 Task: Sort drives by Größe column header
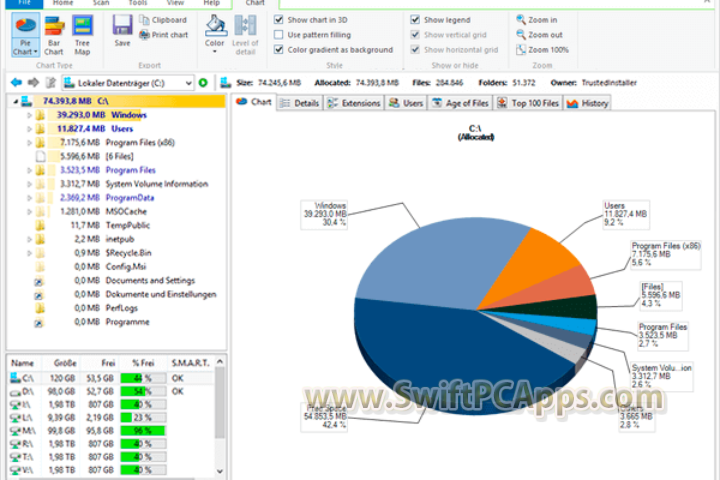[60, 363]
